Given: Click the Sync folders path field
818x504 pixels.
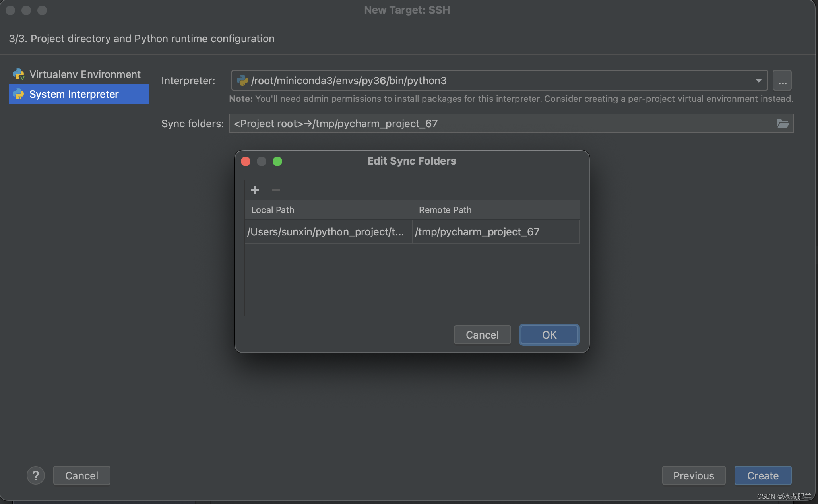Looking at the screenshot, I should coord(501,124).
